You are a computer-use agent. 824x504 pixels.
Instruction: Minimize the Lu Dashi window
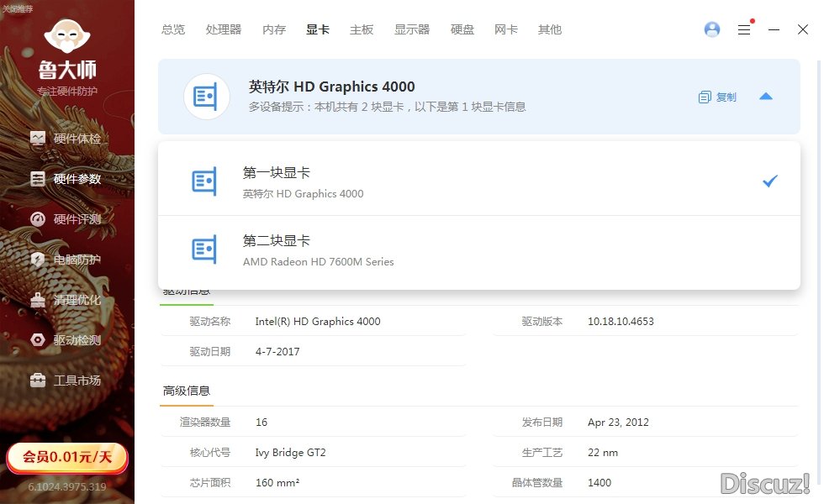[x=774, y=29]
